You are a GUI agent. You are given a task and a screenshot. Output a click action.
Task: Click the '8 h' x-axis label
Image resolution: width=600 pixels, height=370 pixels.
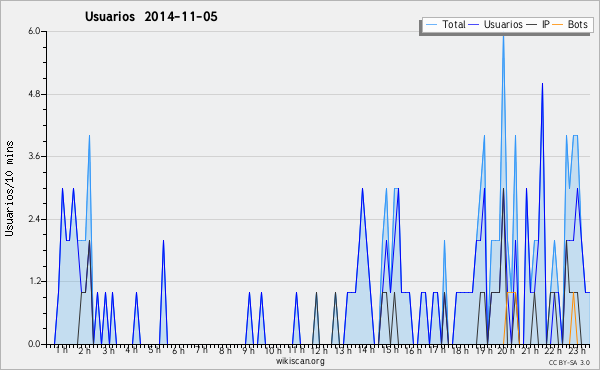[225, 350]
